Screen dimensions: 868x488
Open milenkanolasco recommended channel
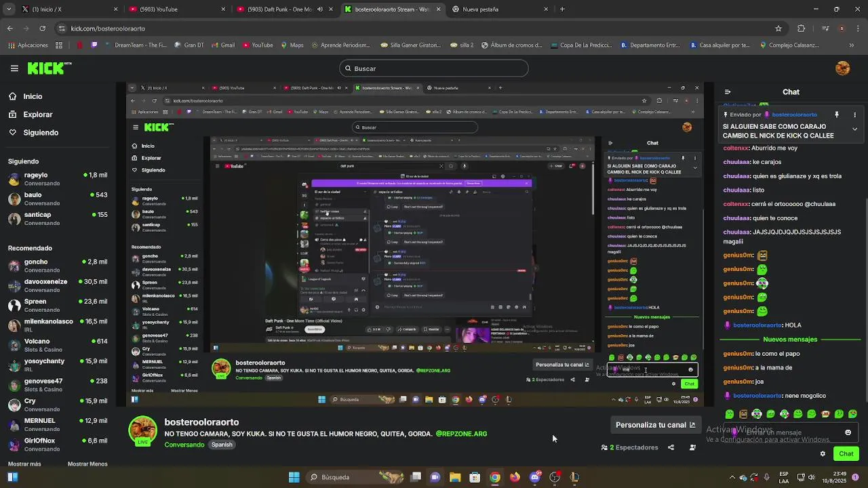coord(58,325)
